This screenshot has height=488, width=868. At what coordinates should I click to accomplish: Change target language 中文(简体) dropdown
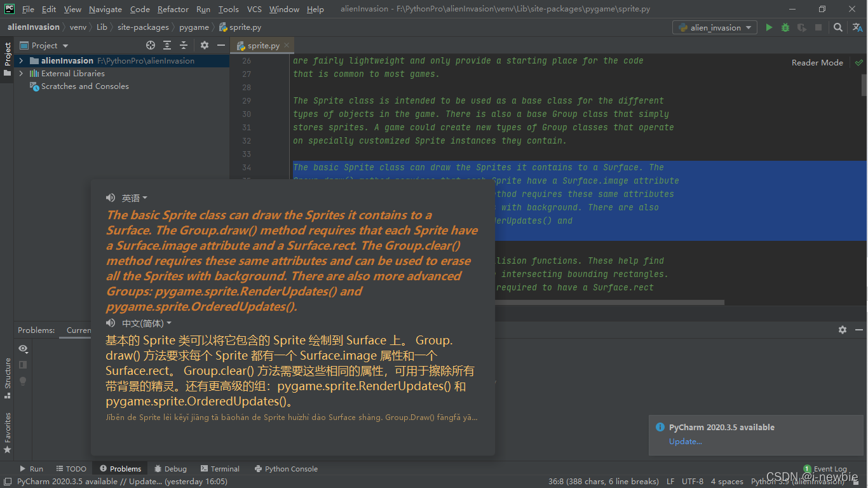[147, 323]
